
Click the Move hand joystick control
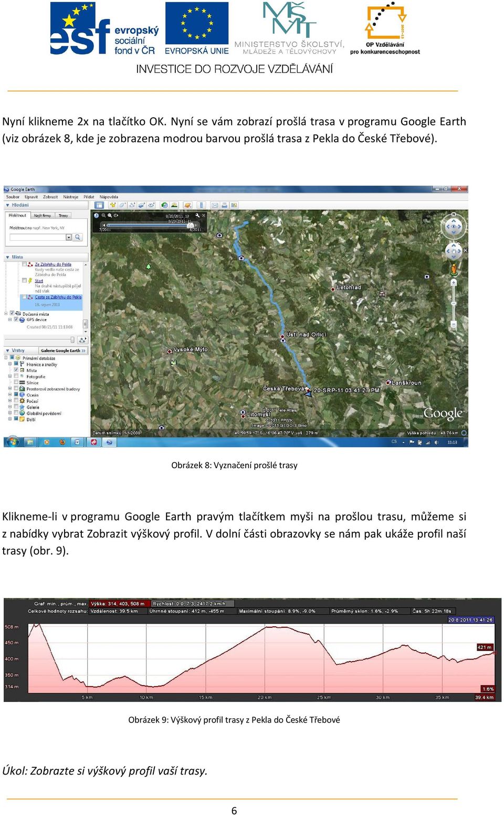pyautogui.click(x=454, y=251)
